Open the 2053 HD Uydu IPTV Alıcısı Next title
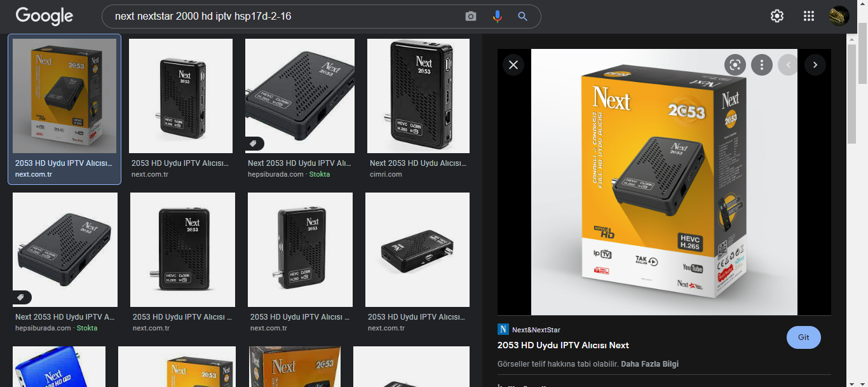868x387 pixels. coord(563,345)
